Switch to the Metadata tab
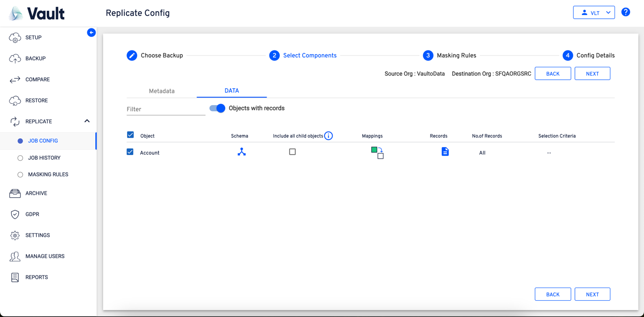This screenshot has height=317, width=644. 162,91
